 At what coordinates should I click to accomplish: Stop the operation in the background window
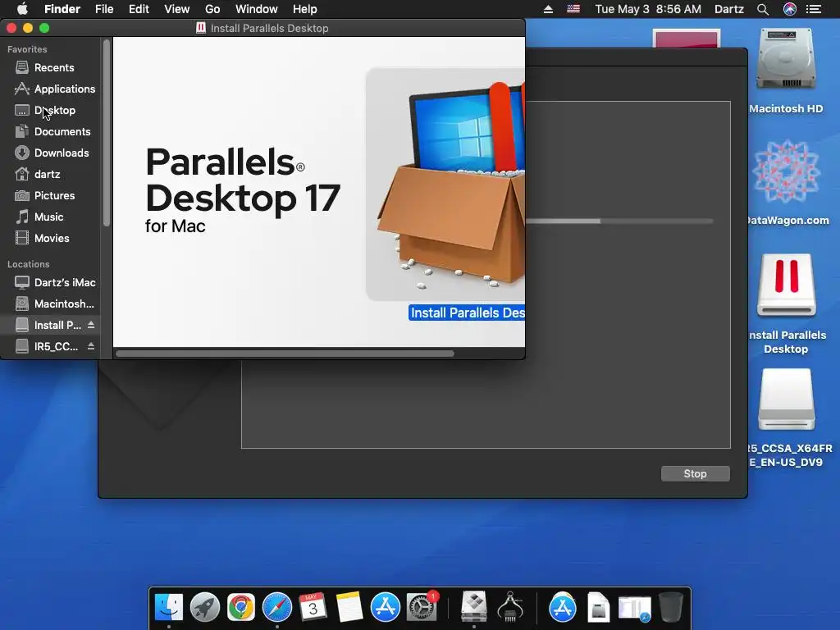pos(695,473)
